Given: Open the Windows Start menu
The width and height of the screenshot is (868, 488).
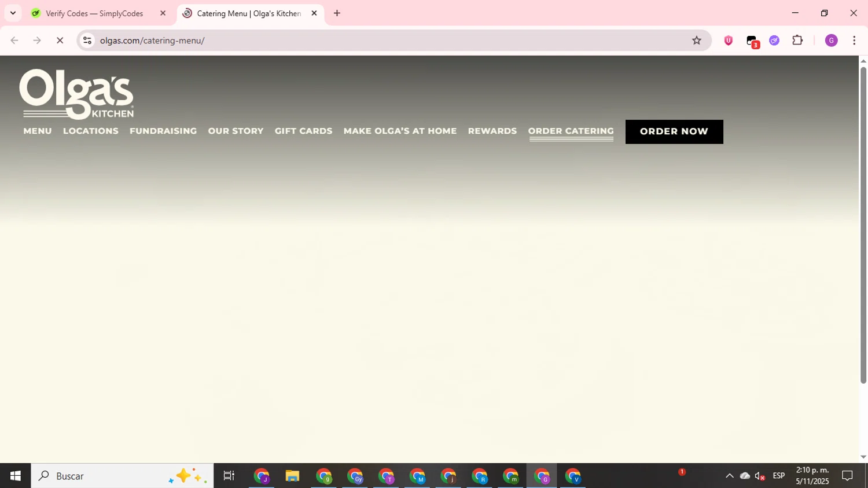Looking at the screenshot, I should click(16, 476).
